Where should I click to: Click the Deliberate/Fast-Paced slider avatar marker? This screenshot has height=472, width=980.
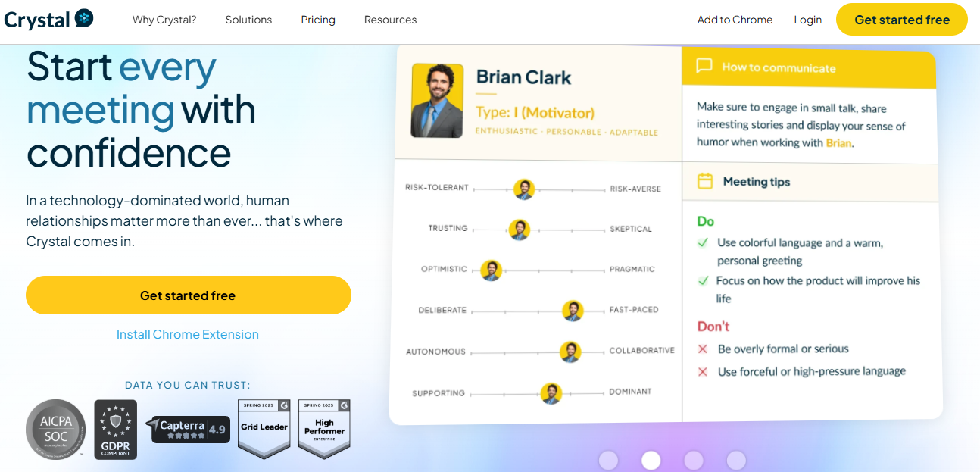(x=573, y=311)
